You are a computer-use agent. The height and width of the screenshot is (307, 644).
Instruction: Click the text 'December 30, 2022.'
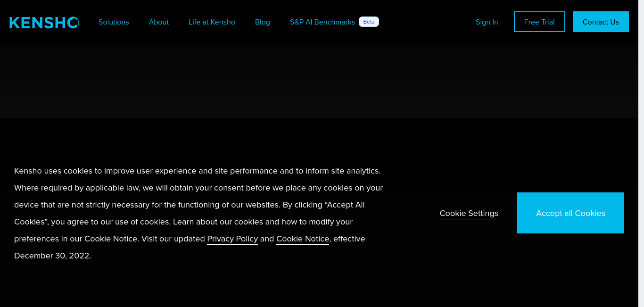point(52,256)
